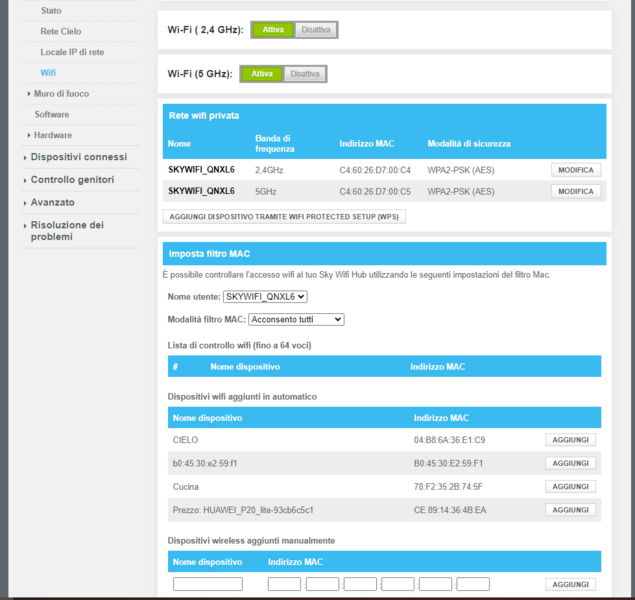635x600 pixels.
Task: Activate 5 GHz Wi-Fi with Attiva
Action: 262,74
